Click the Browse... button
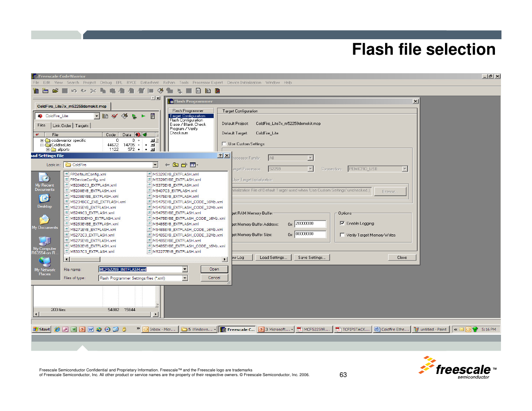 pyautogui.click(x=390, y=191)
